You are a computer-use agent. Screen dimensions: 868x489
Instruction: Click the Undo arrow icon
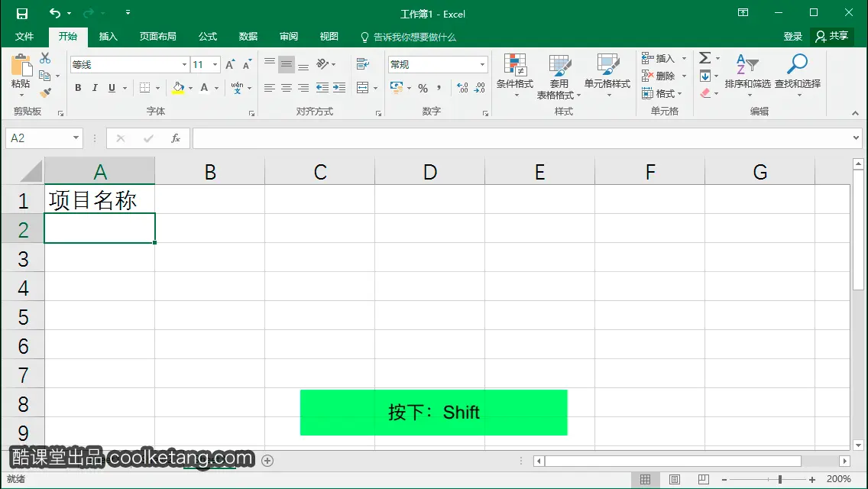tap(54, 13)
